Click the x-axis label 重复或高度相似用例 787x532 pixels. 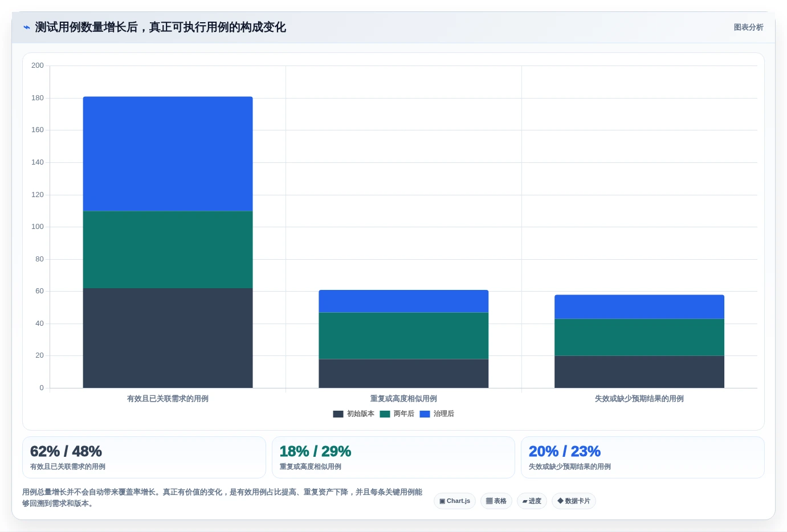pos(403,399)
